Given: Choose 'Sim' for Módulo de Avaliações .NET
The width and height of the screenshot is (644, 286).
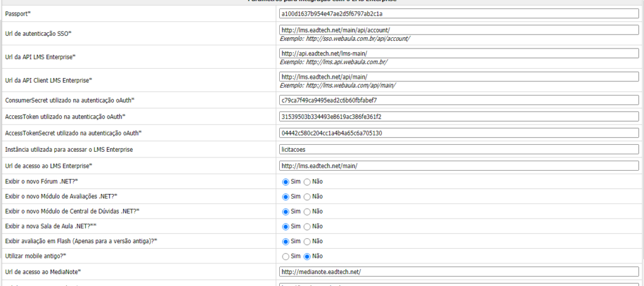Looking at the screenshot, I should click(286, 197).
